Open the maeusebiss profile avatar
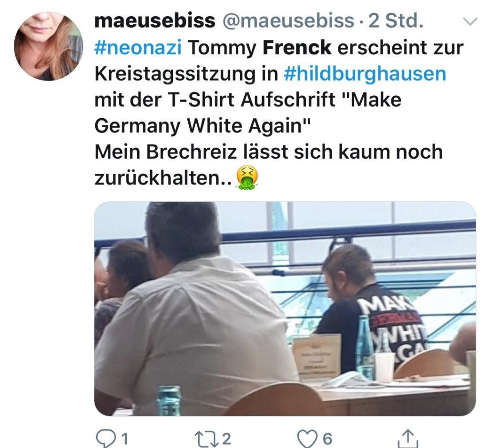The image size is (488, 448). [49, 46]
